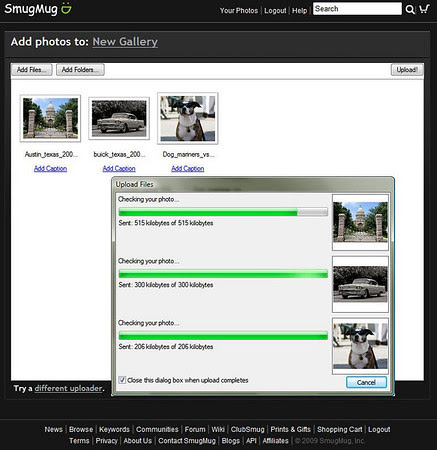Open Keywords in the footer
The width and height of the screenshot is (437, 450).
(114, 429)
